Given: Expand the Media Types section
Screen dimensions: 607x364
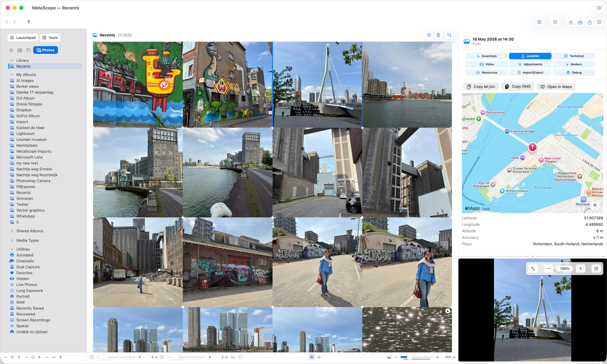Looking at the screenshot, I should [12, 240].
